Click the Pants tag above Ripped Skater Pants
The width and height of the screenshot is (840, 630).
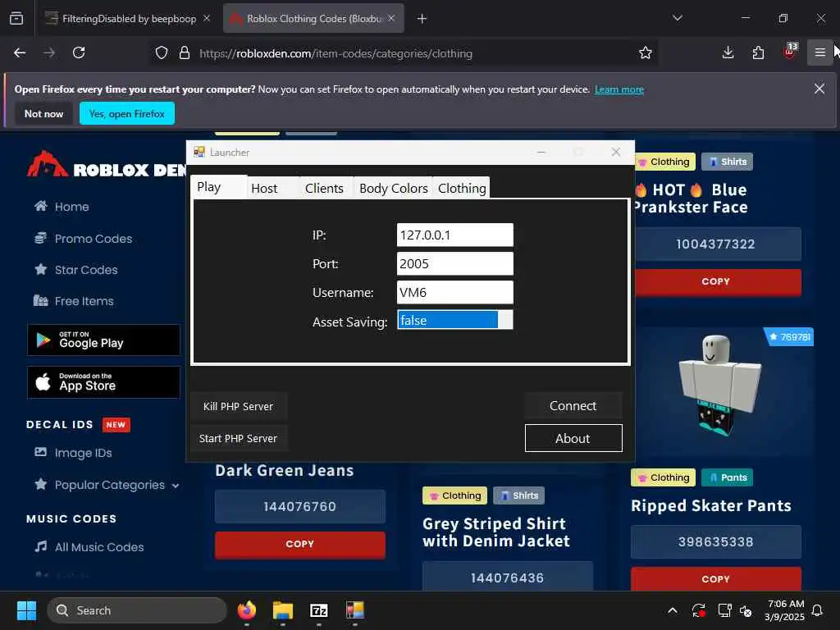pyautogui.click(x=728, y=477)
